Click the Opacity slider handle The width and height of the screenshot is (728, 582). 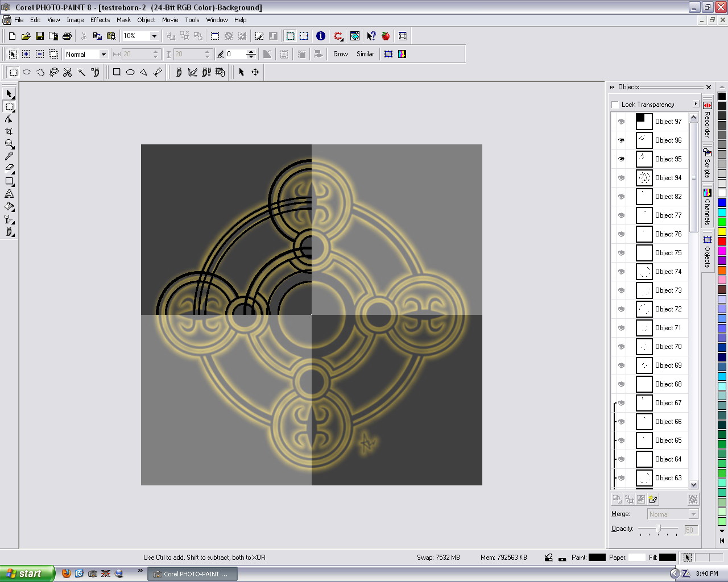coord(658,529)
